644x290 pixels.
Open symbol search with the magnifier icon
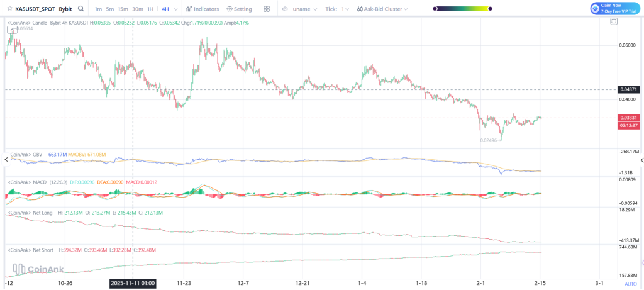pyautogui.click(x=81, y=9)
